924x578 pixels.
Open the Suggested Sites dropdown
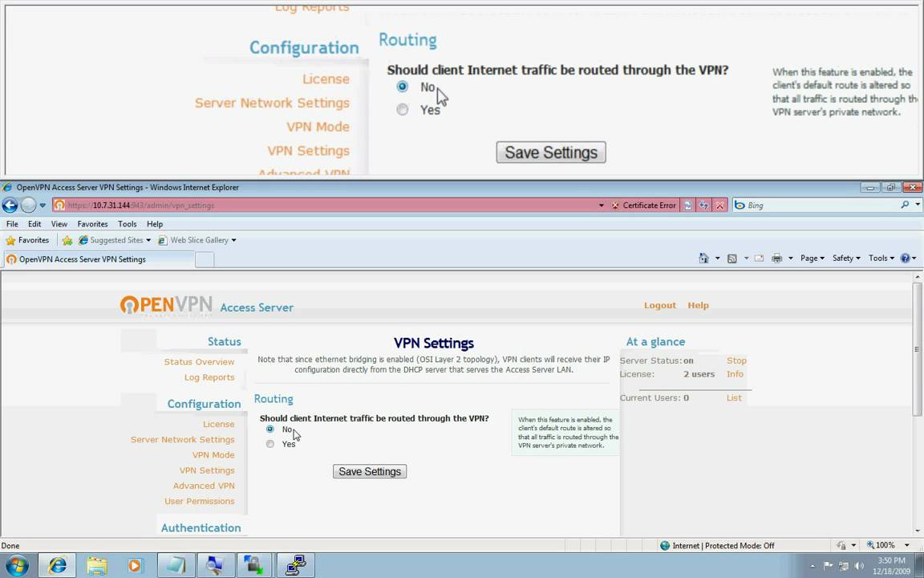tap(115, 240)
